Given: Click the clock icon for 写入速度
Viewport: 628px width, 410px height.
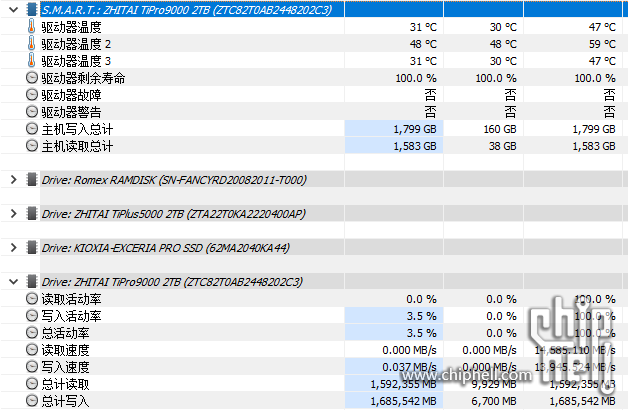Looking at the screenshot, I should [32, 367].
